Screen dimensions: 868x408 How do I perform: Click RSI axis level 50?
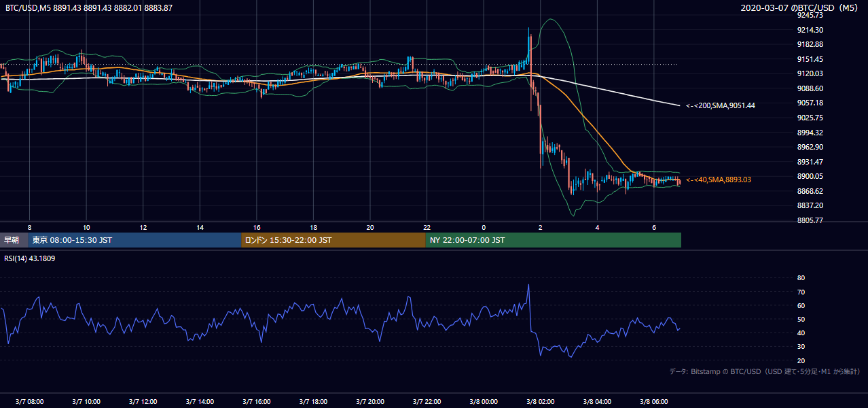point(801,319)
